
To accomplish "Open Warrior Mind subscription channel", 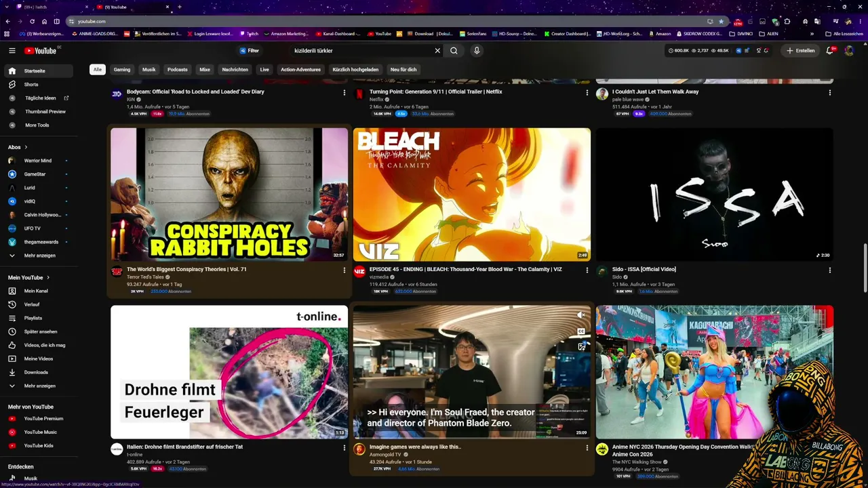I will click(x=38, y=161).
